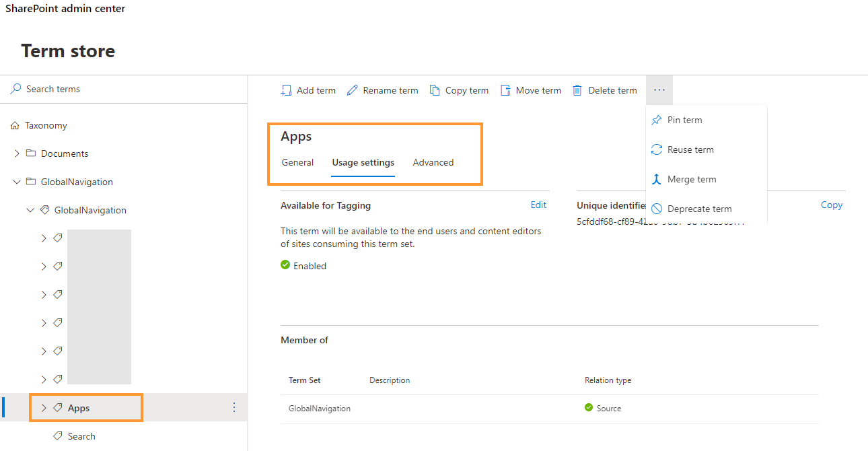This screenshot has height=451, width=868.
Task: Select the GlobalNavigation folder group label
Action: pos(77,182)
